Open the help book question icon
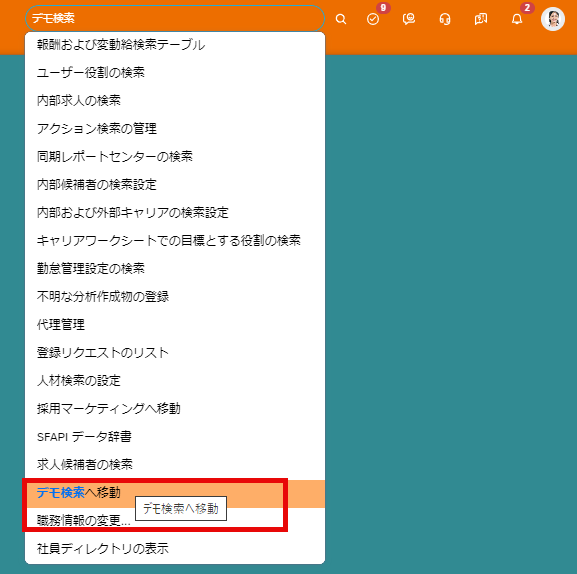Viewport: 577px width, 574px height. 481,19
